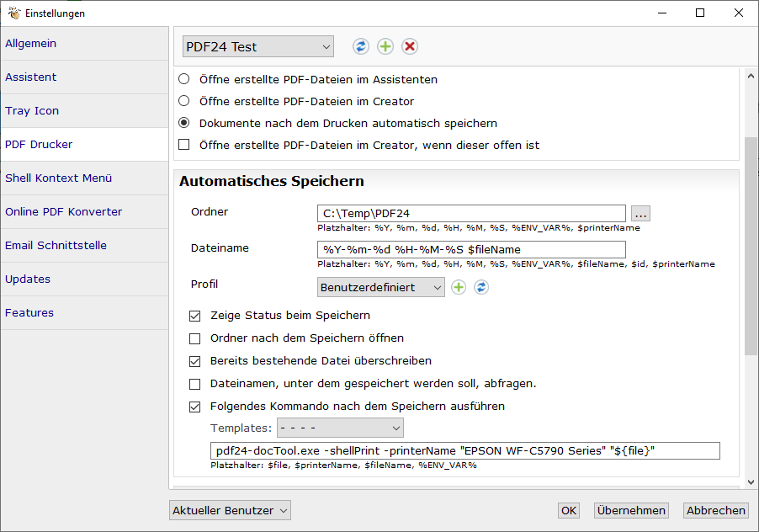759x532 pixels.
Task: Disable 'Zeige Status beim Speichern' checkbox
Action: 195,317
